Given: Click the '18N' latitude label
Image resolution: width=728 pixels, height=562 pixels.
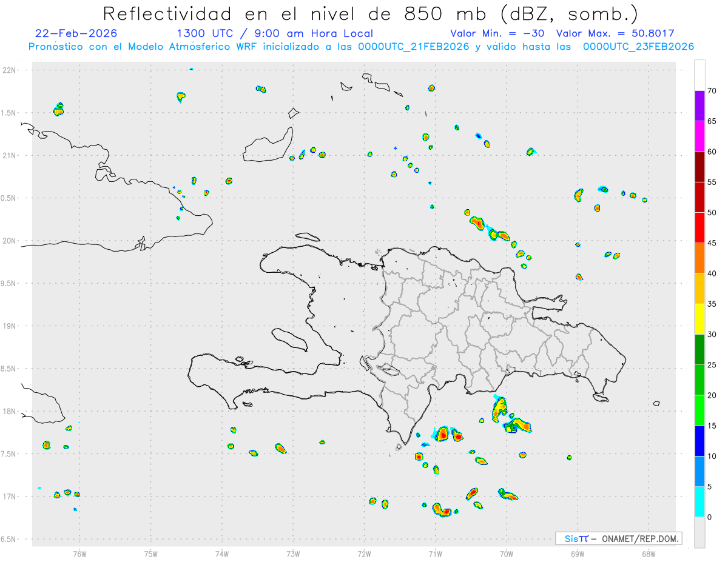Looking at the screenshot, I should coord(9,411).
